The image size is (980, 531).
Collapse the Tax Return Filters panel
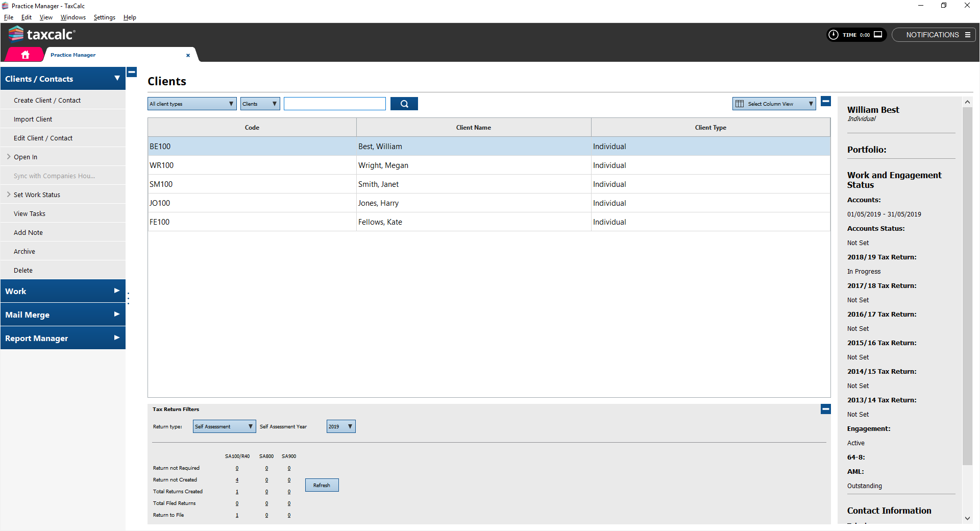click(825, 409)
